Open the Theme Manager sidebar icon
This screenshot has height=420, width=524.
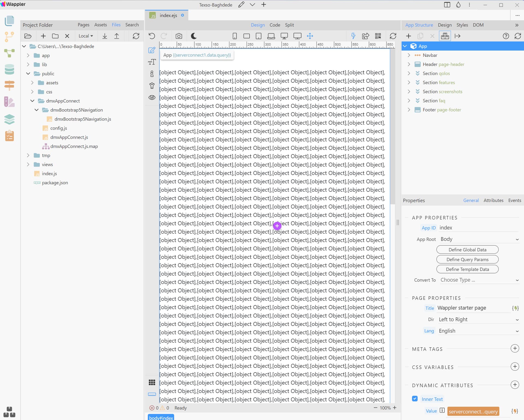[10, 102]
